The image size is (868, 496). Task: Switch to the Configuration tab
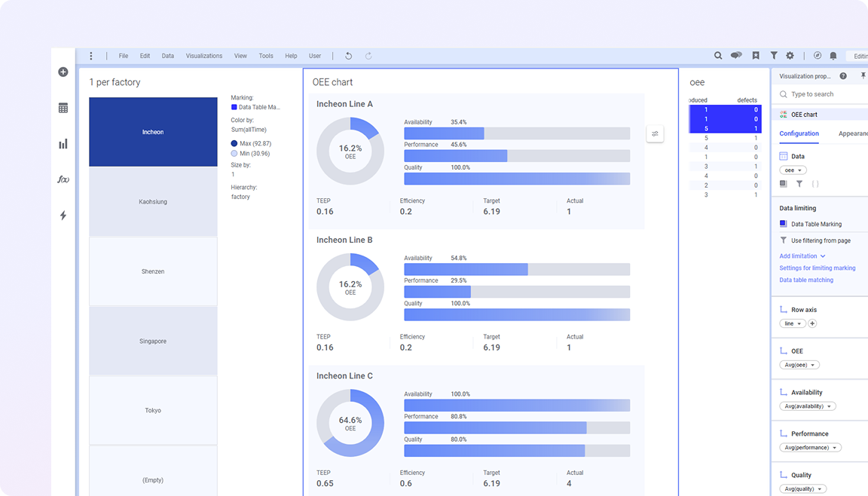(799, 133)
